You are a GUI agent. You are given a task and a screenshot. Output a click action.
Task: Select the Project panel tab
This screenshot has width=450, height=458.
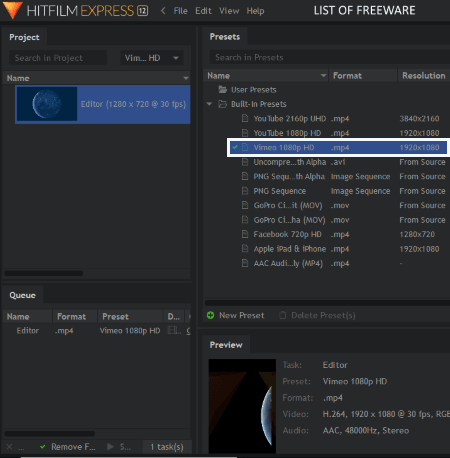click(x=24, y=37)
